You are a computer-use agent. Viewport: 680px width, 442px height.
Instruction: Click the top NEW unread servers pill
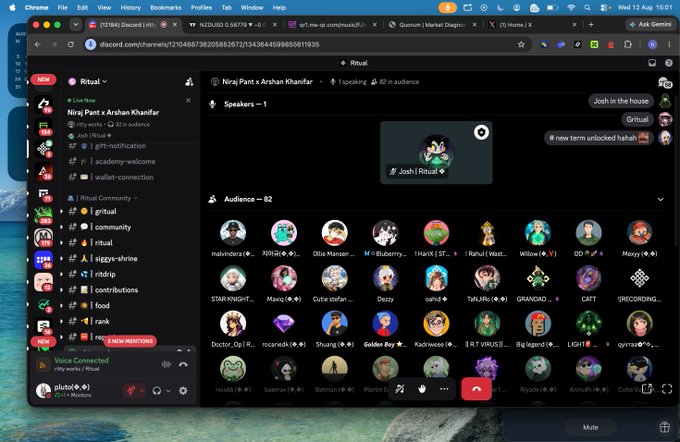[x=43, y=79]
